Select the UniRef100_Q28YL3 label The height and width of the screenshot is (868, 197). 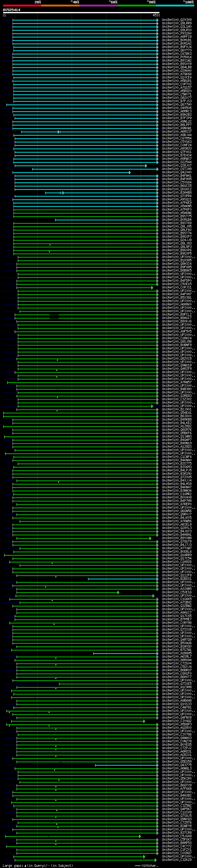tap(176, 528)
